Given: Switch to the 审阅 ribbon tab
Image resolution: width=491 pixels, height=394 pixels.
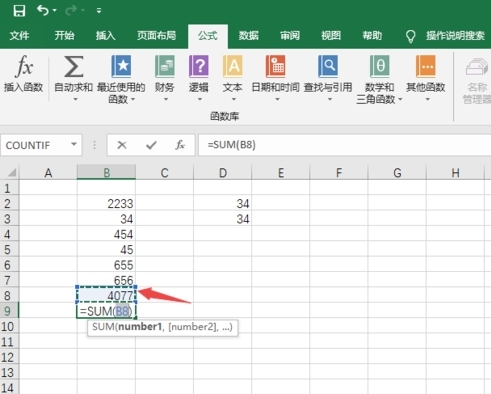Looking at the screenshot, I should click(290, 35).
